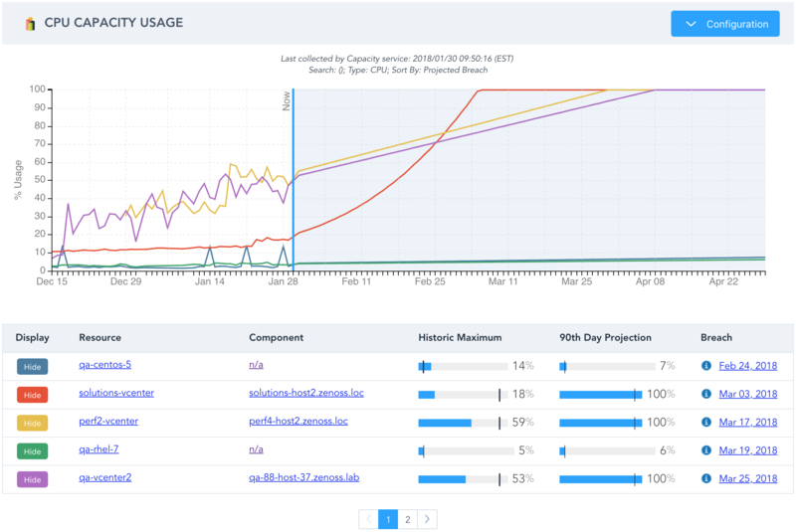Open qa-88-host-37.zenoss.lab component link
The image size is (796, 532).
coord(304,477)
